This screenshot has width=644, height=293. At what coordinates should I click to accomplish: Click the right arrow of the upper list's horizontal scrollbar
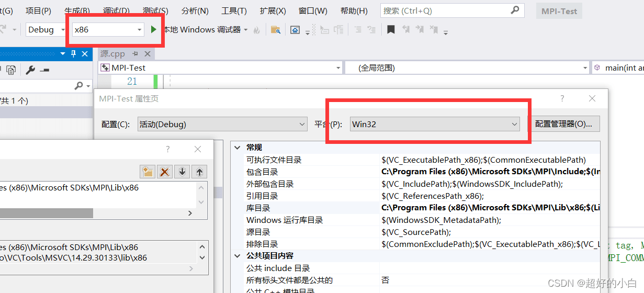[x=190, y=213]
